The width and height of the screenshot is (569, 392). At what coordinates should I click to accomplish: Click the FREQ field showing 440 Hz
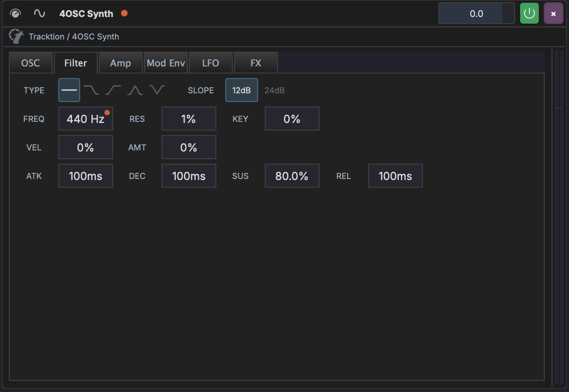pyautogui.click(x=85, y=119)
